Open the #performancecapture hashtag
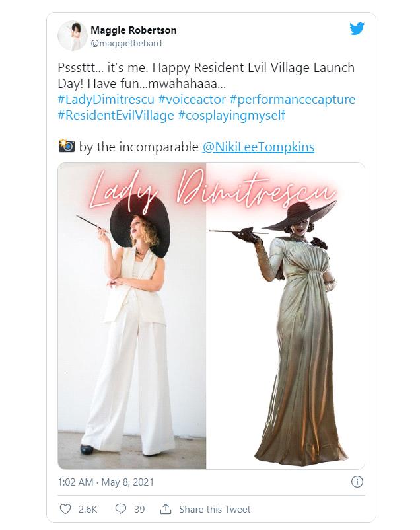 tap(293, 99)
